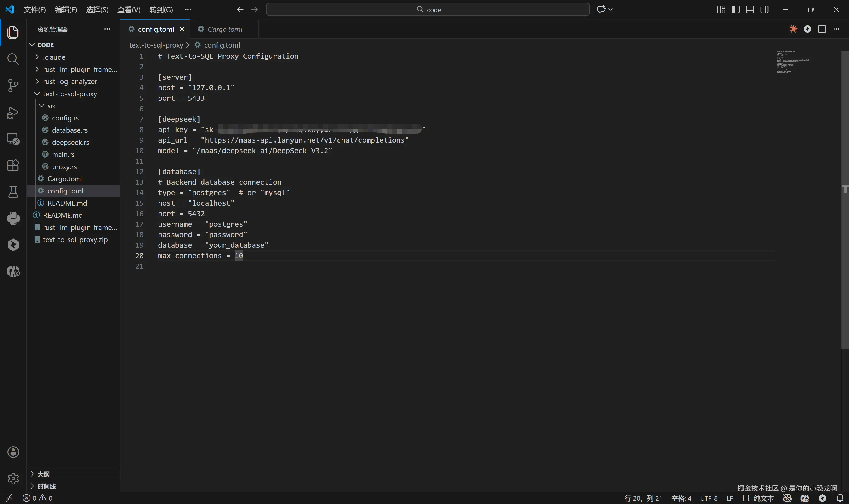Screen dimensions: 849x504
Task: Expand the 大纲 outline section
Action: coord(43,474)
